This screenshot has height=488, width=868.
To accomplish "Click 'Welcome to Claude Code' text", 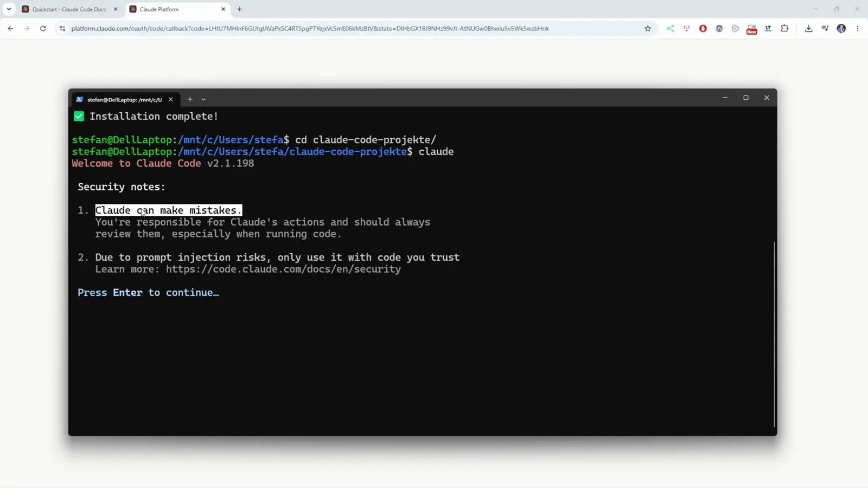I will point(137,163).
